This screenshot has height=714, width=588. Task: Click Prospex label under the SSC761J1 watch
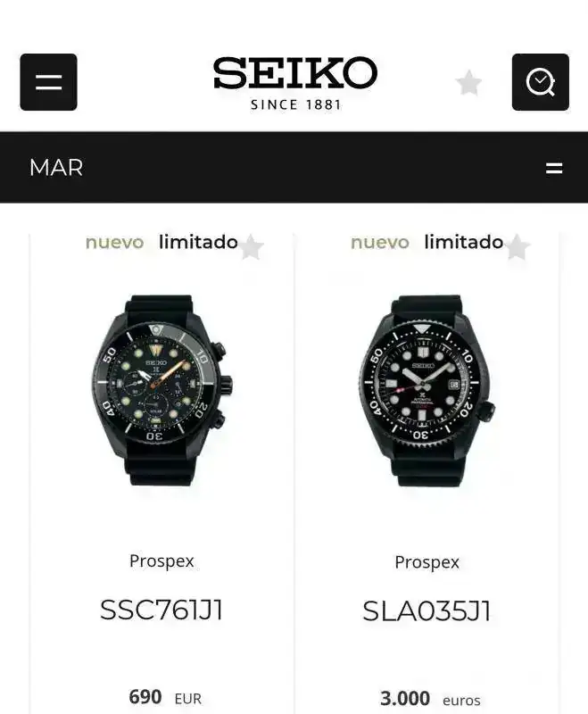[161, 561]
